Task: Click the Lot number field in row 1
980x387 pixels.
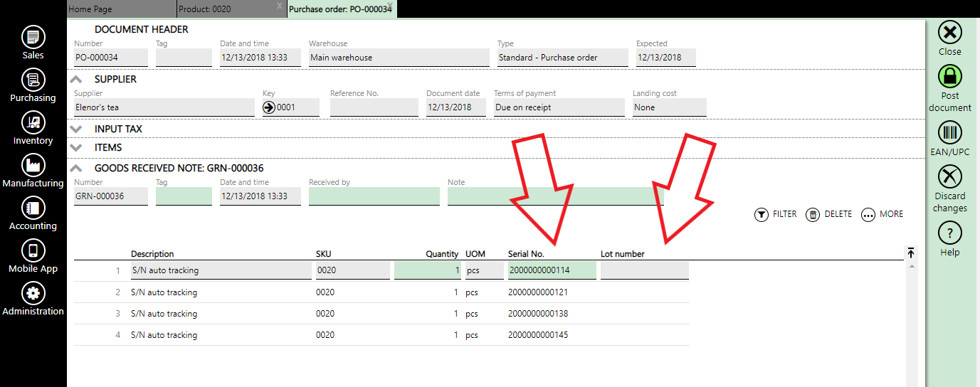Action: pos(644,270)
